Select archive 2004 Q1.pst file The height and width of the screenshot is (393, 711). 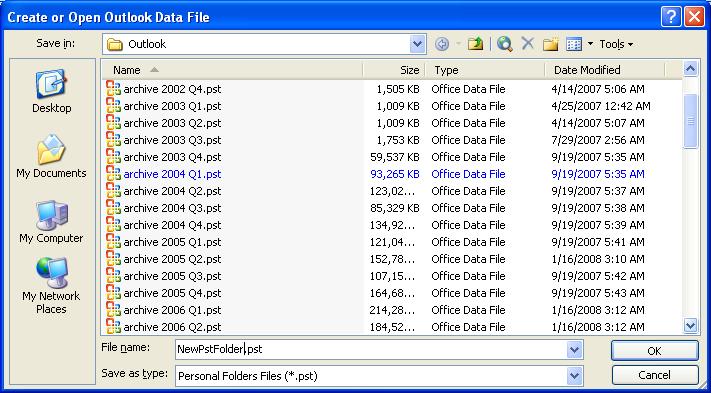pos(172,174)
